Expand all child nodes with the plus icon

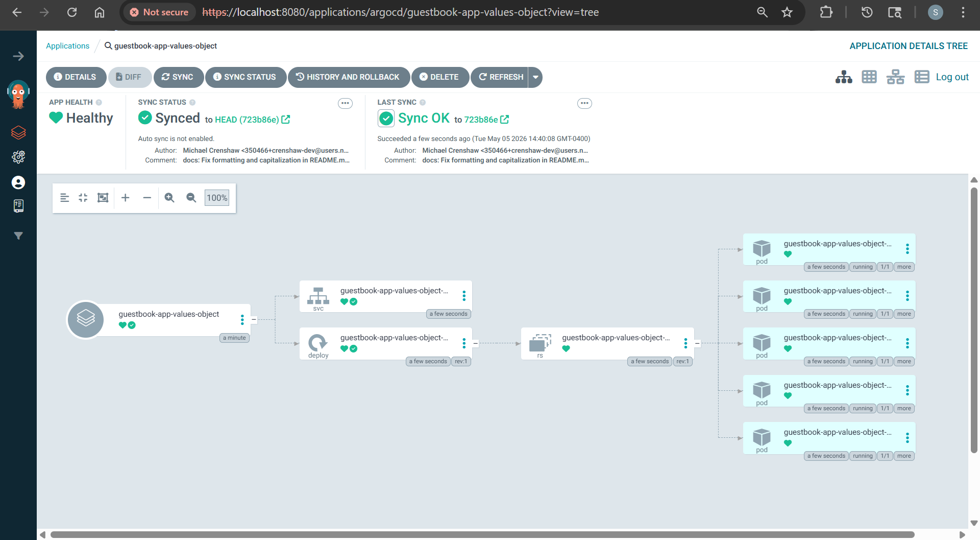126,198
